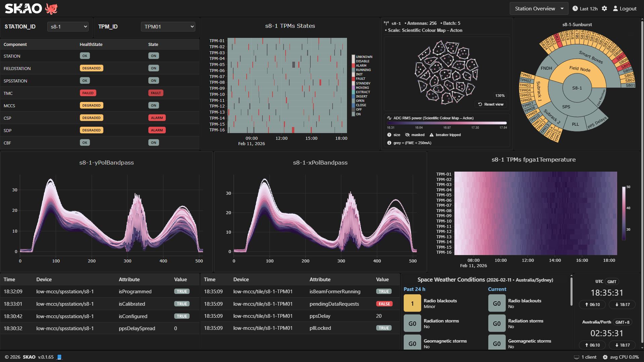The height and width of the screenshot is (362, 644).
Task: Click the isBeamFormerRunning attribute cell
Action: pyautogui.click(x=335, y=292)
